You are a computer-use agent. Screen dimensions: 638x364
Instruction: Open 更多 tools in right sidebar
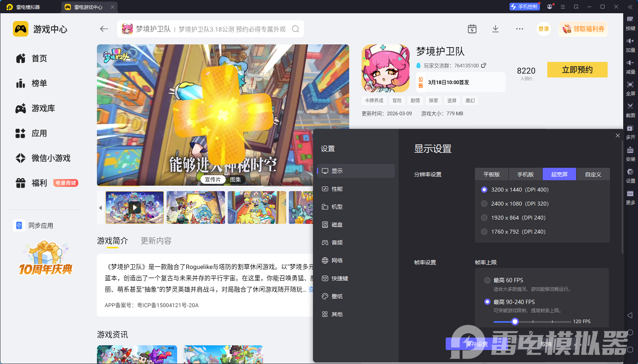click(x=630, y=197)
